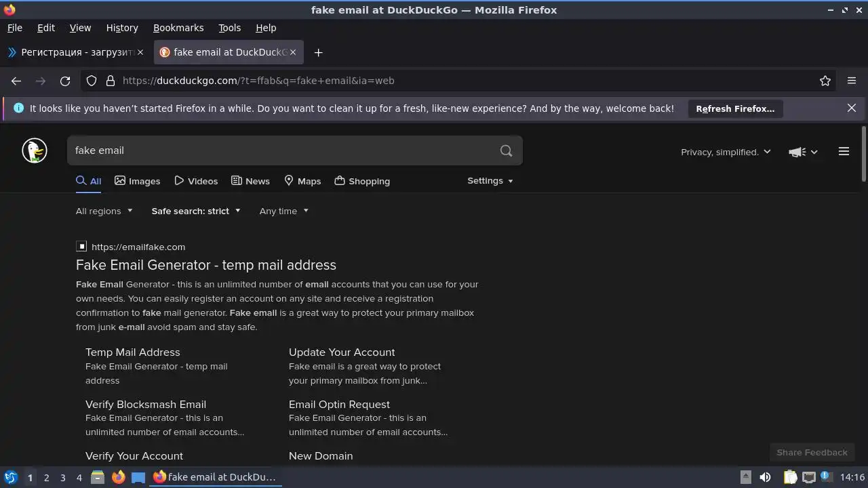Click the Share Feedback button

pyautogui.click(x=812, y=452)
